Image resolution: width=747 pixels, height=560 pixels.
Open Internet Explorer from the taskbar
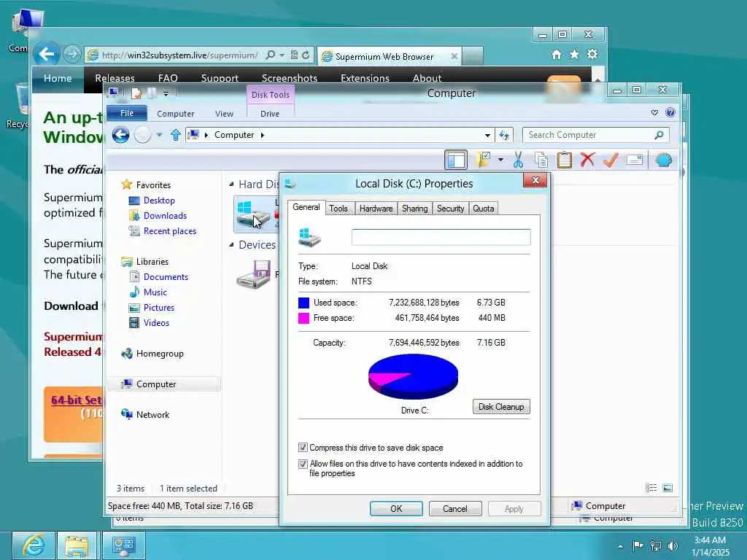(x=33, y=545)
